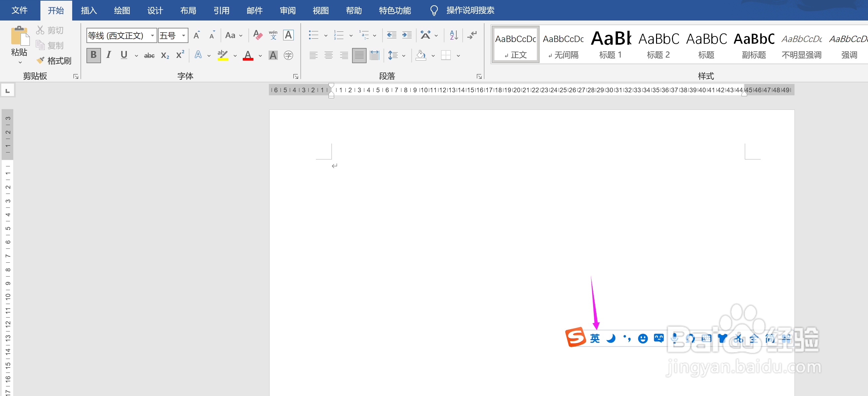Image resolution: width=868 pixels, height=396 pixels.
Task: Open the font size 五号 dropdown
Action: [x=184, y=35]
